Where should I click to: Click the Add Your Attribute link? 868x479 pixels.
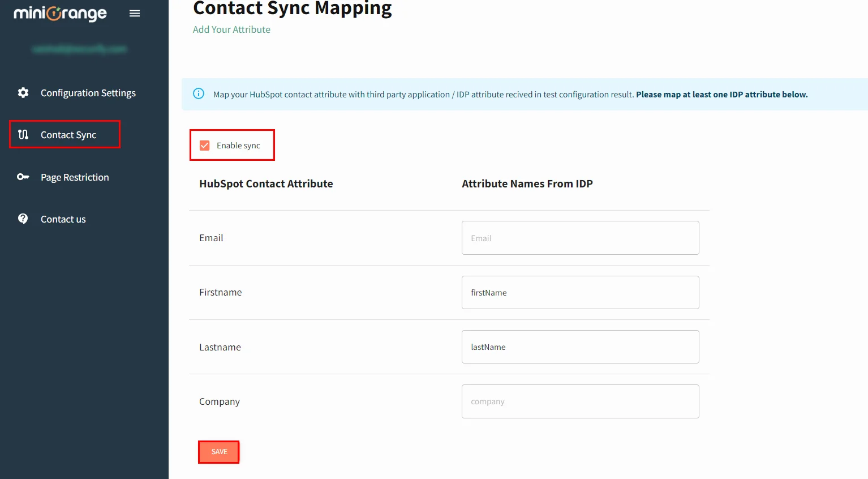pyautogui.click(x=231, y=29)
